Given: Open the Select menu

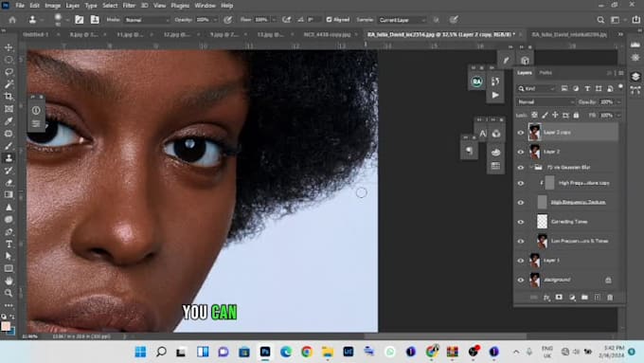Looking at the screenshot, I should click(110, 6).
